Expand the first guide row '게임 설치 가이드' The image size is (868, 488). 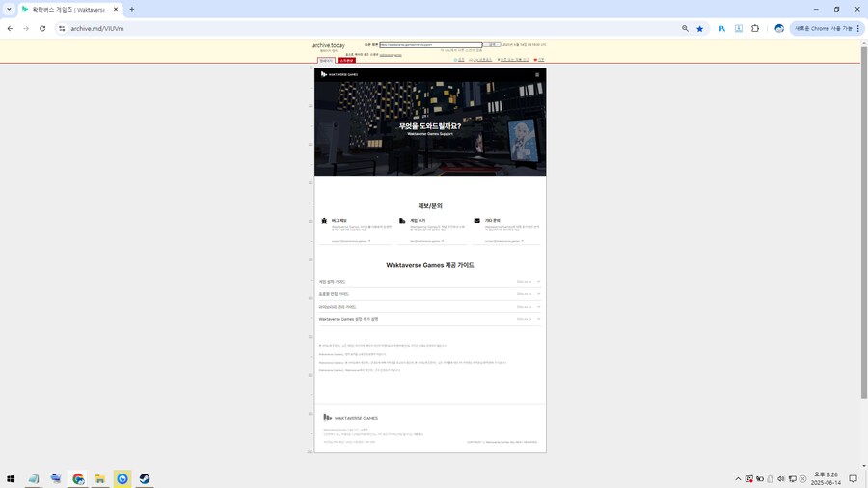click(x=429, y=282)
